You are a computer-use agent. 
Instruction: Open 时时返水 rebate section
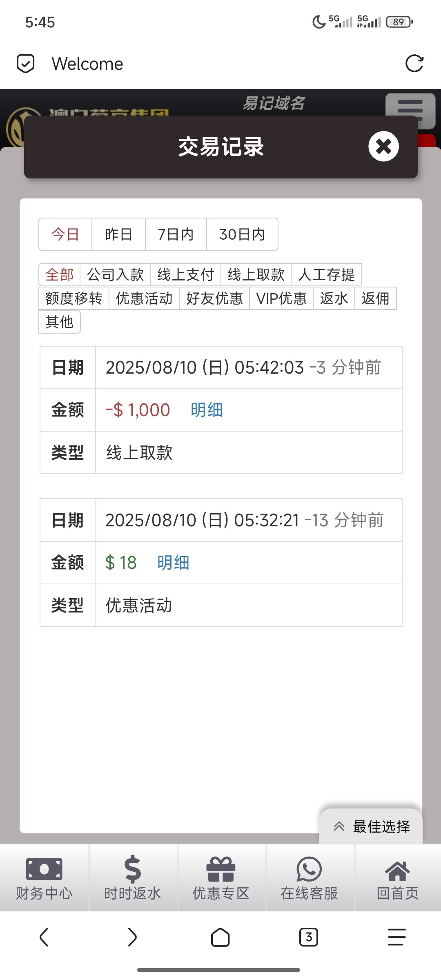pyautogui.click(x=133, y=878)
